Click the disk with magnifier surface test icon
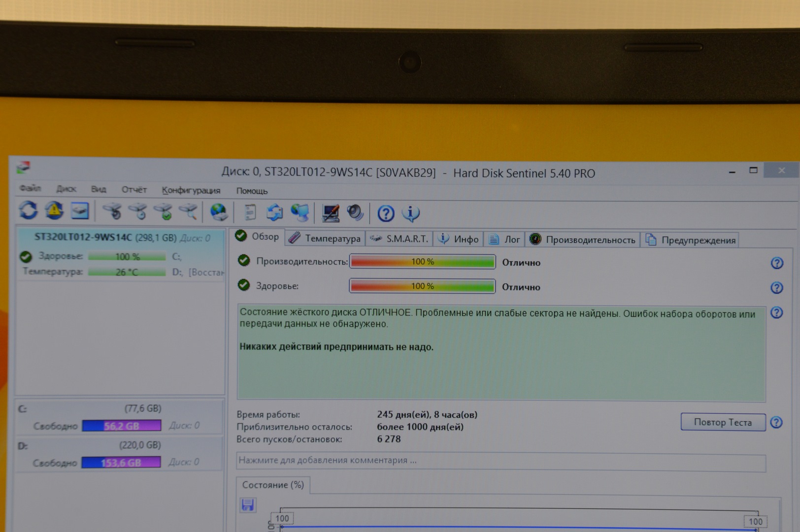 coord(189,212)
